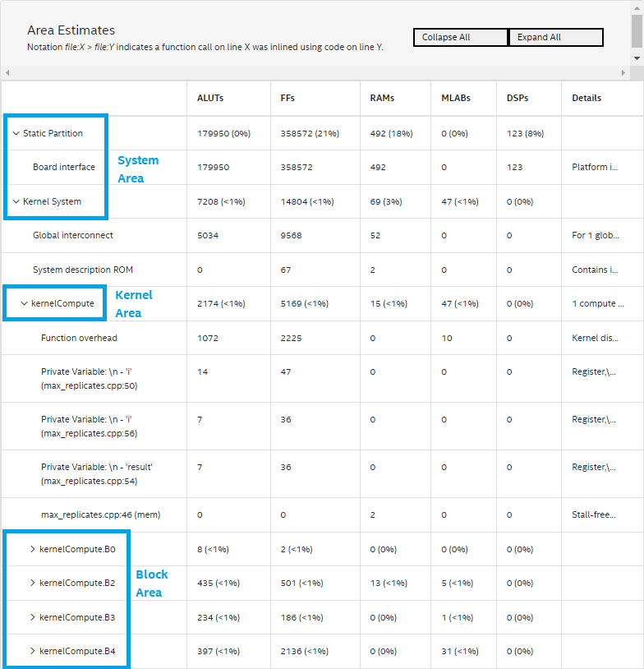
Task: Collapse the Static Partition row
Action: pos(16,133)
